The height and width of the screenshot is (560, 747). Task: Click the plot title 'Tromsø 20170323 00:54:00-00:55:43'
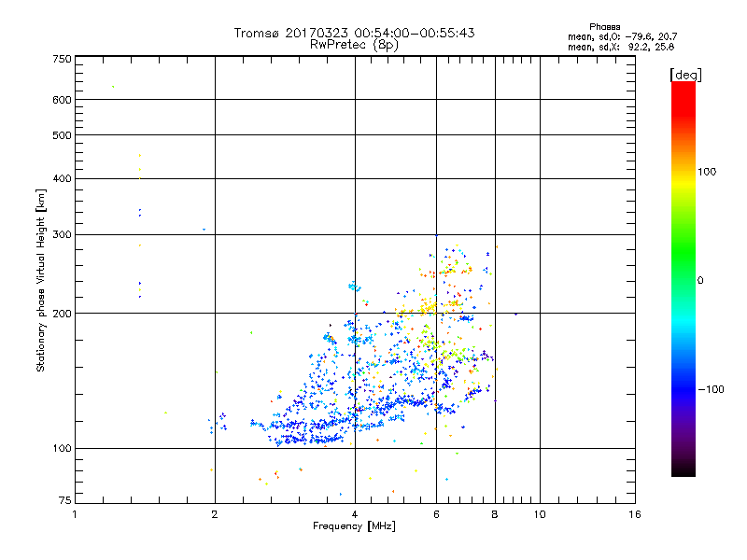point(354,33)
